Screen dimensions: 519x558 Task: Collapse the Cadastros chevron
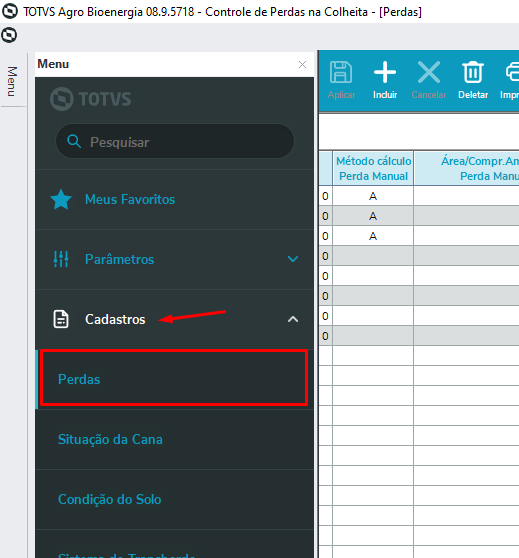point(293,319)
